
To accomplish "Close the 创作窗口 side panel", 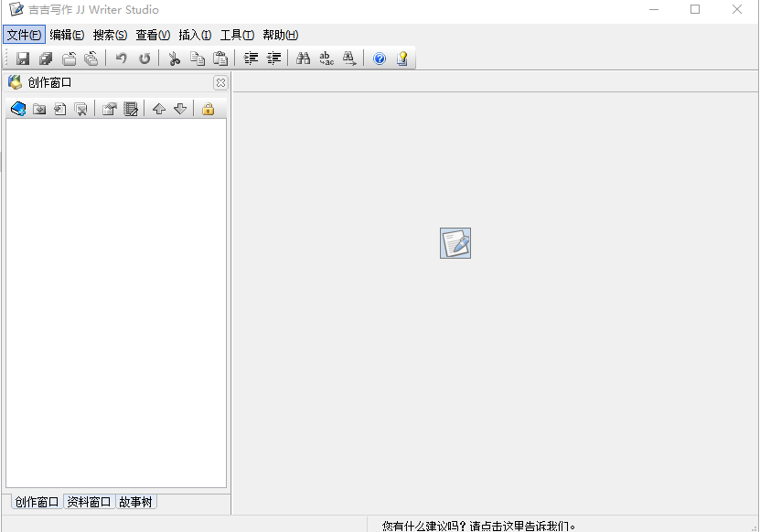I will coord(220,83).
